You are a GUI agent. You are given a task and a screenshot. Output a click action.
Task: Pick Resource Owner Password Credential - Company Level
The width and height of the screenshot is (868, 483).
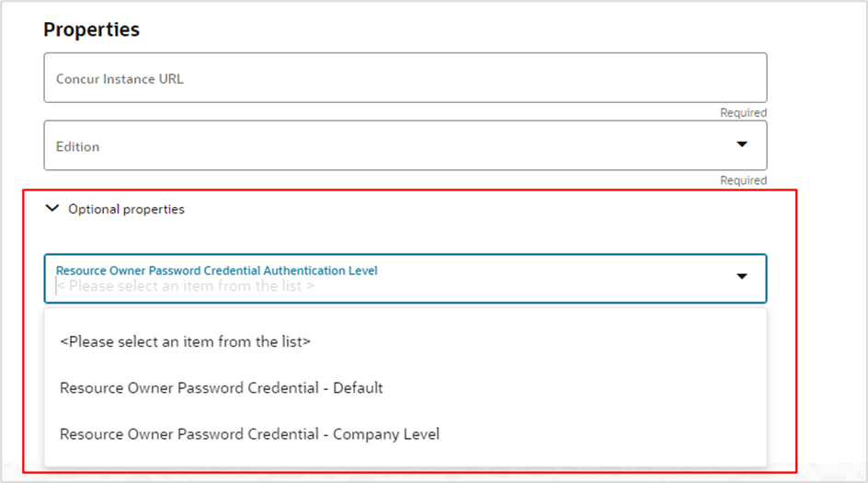pos(249,433)
